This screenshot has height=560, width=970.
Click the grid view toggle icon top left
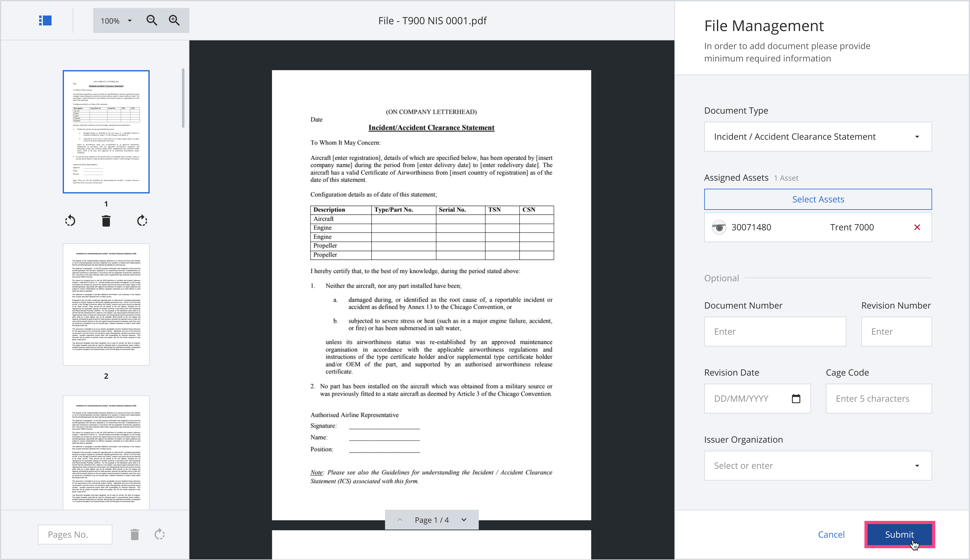click(45, 20)
